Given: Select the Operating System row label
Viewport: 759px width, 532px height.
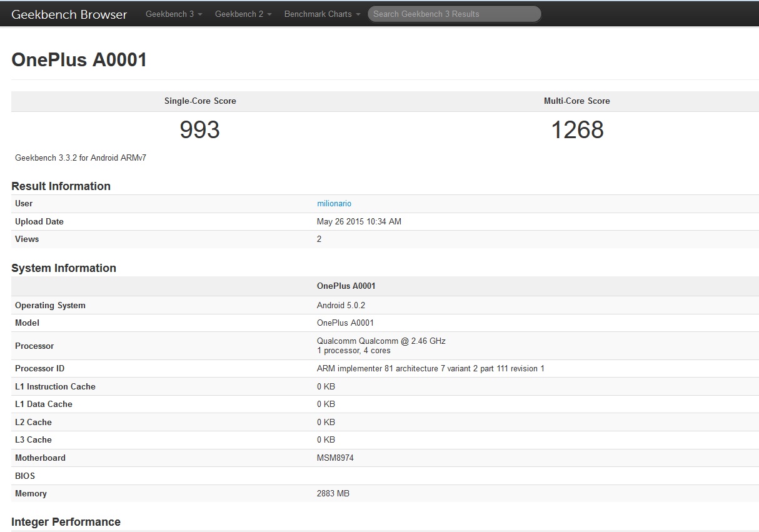Looking at the screenshot, I should [50, 306].
